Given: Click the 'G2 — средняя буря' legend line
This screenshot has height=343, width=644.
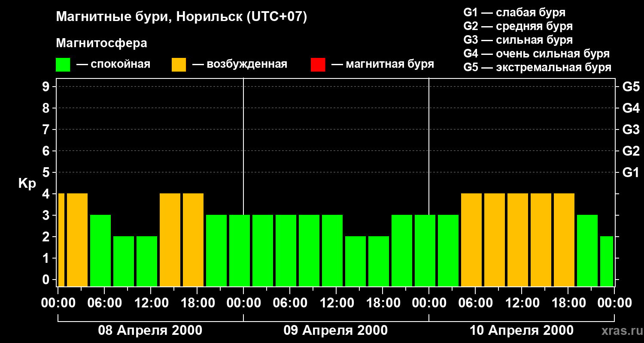Looking at the screenshot, I should (518, 26).
